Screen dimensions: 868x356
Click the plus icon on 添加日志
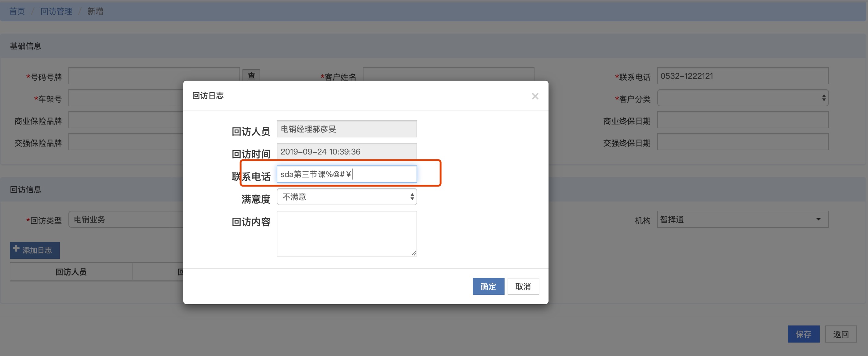pos(16,249)
